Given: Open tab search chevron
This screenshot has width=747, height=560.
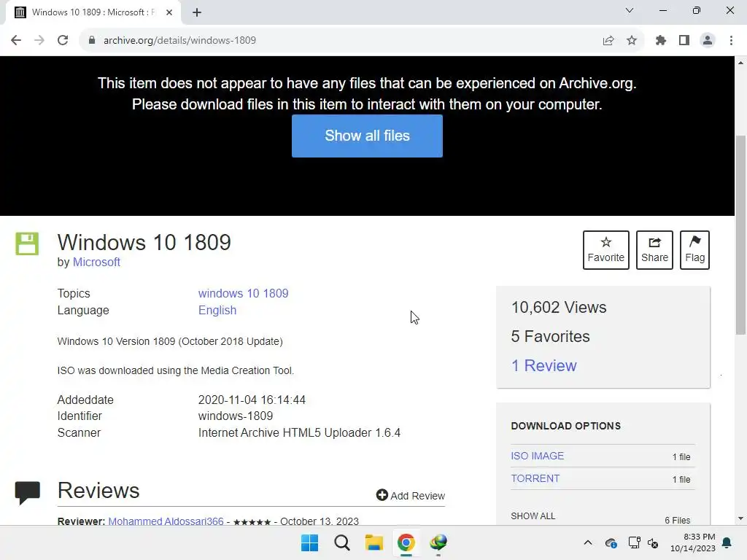Looking at the screenshot, I should 630,10.
